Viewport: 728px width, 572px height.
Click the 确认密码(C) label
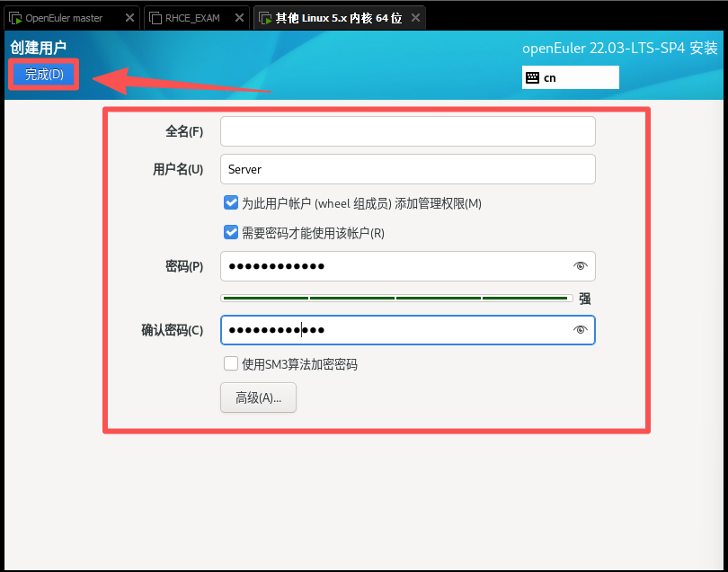pos(173,330)
